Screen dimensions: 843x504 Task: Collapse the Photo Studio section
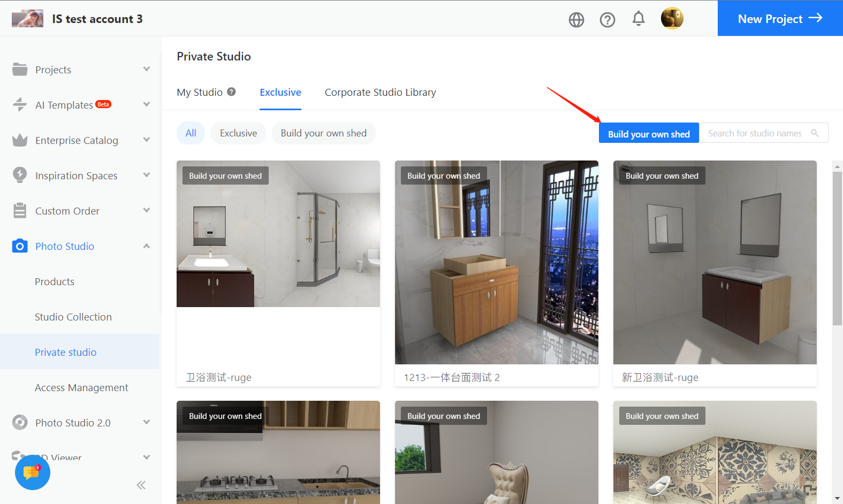coord(146,246)
